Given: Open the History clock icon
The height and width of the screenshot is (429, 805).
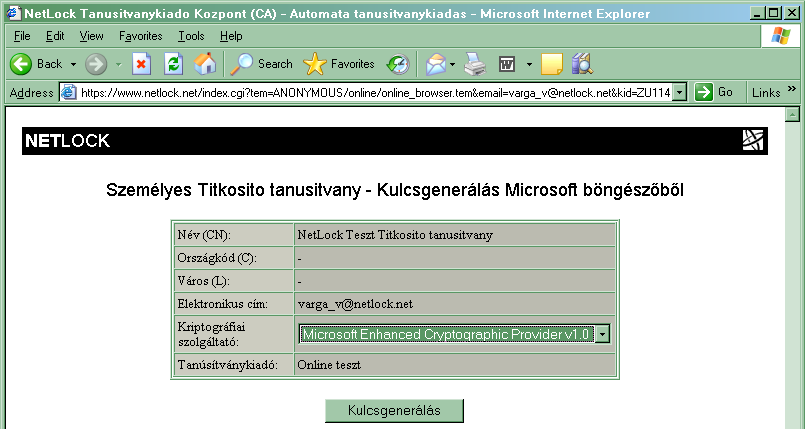Looking at the screenshot, I should pos(398,64).
